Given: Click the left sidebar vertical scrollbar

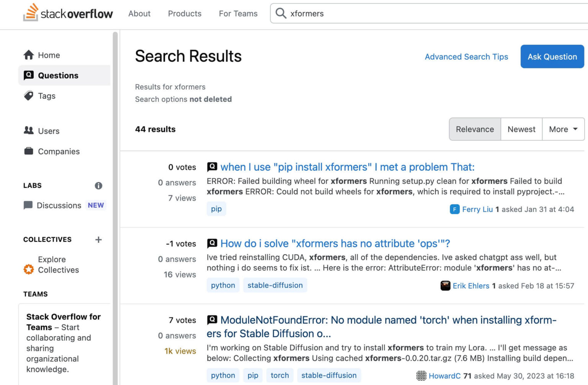Looking at the screenshot, I should click(115, 206).
